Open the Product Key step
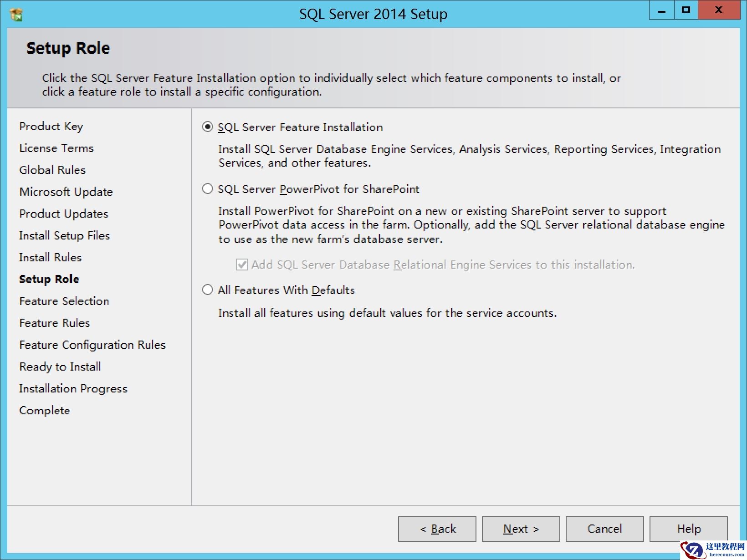Viewport: 747px width, 560px height. coord(51,126)
